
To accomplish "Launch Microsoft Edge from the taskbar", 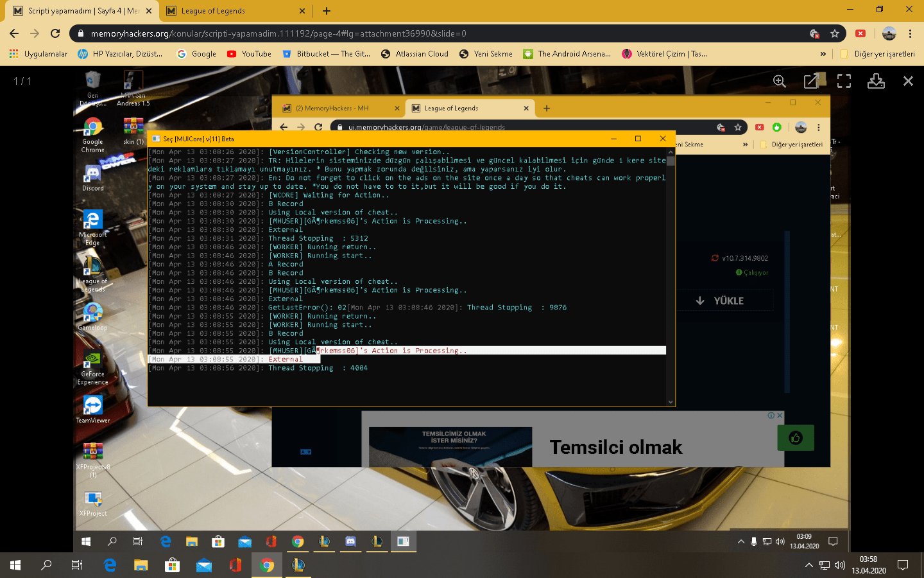I will click(110, 565).
